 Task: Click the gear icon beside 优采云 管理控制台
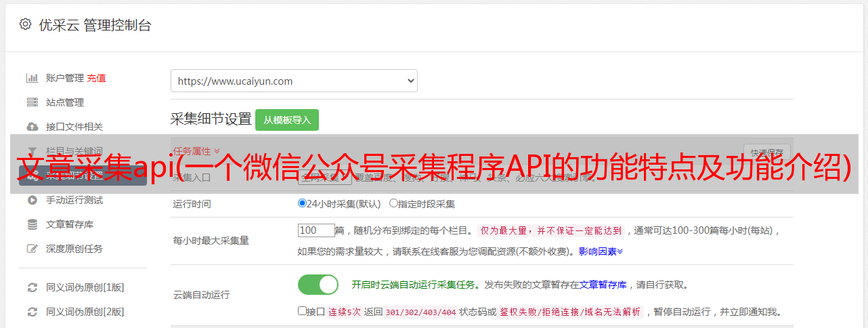[25, 24]
